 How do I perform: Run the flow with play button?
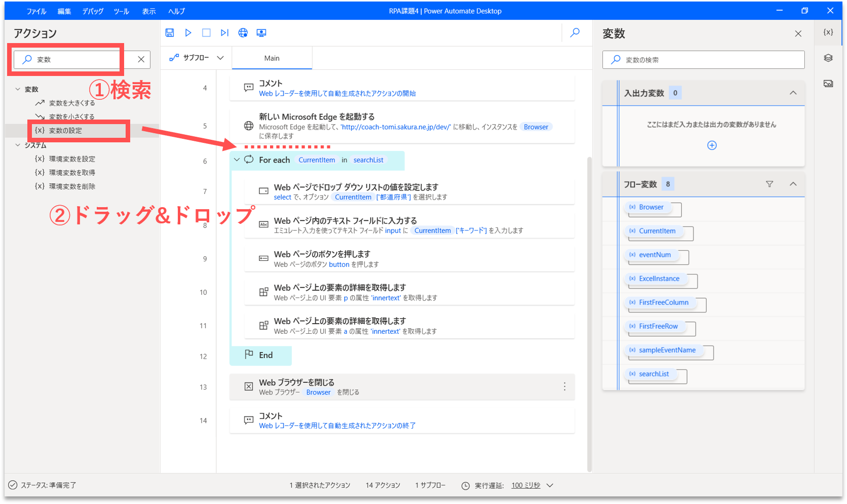[x=188, y=33]
